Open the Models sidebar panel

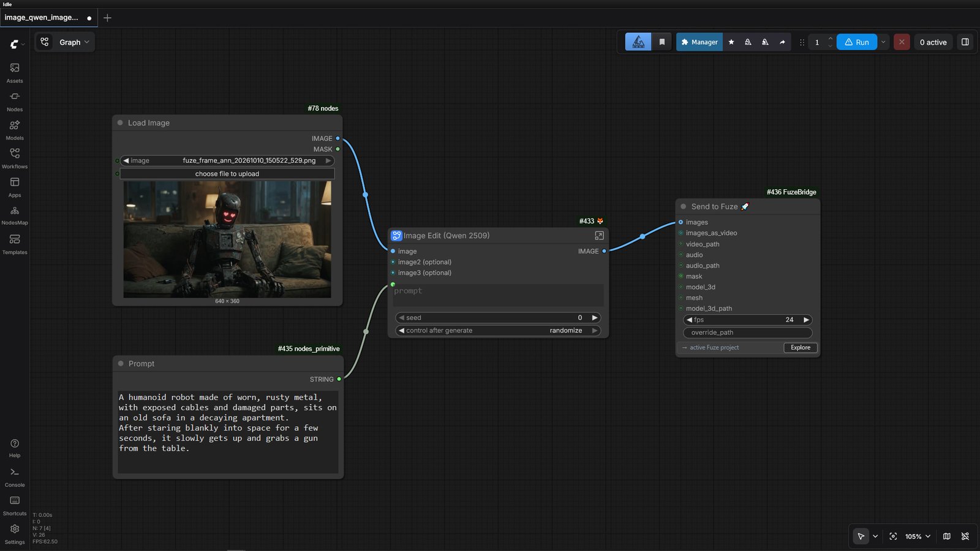15,130
